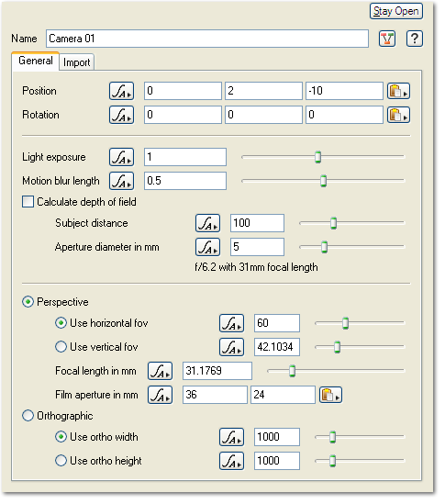The height and width of the screenshot is (504, 445).
Task: Select the Orthographic radio button
Action: click(x=28, y=416)
